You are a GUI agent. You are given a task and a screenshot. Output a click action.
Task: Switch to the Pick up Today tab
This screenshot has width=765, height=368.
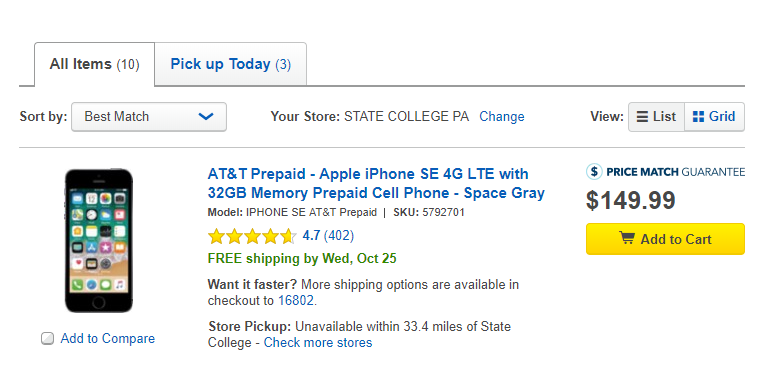pyautogui.click(x=231, y=64)
